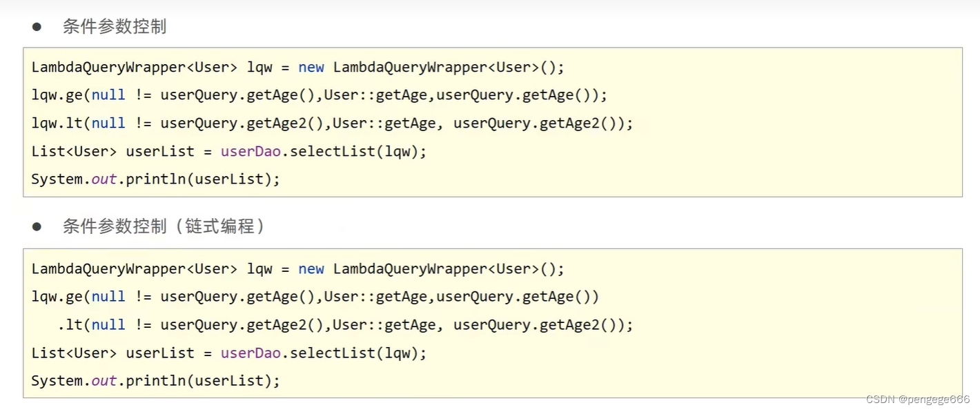The image size is (980, 412).
Task: Click italic out in the chained block's println
Action: [x=104, y=381]
